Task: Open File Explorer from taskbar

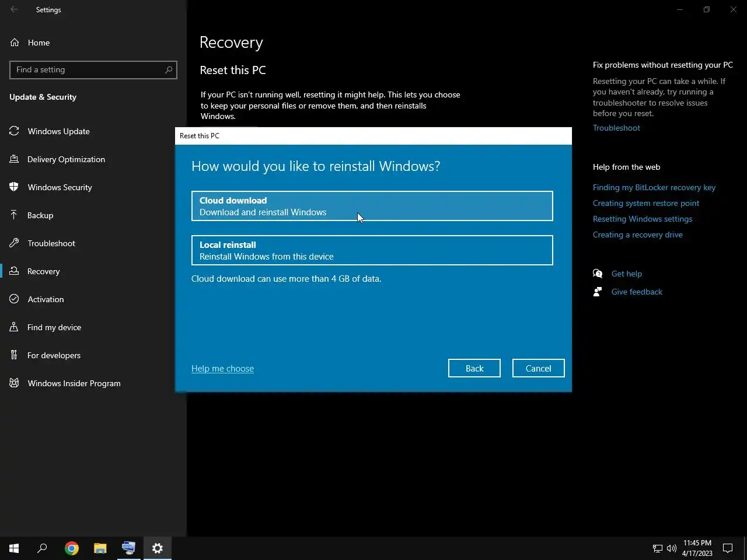Action: tap(100, 548)
